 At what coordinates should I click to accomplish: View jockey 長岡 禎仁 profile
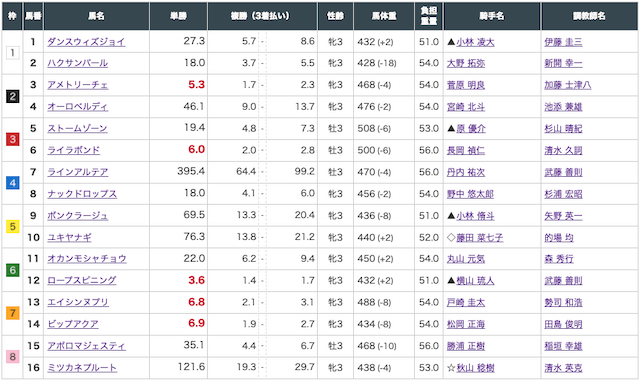coord(466,151)
